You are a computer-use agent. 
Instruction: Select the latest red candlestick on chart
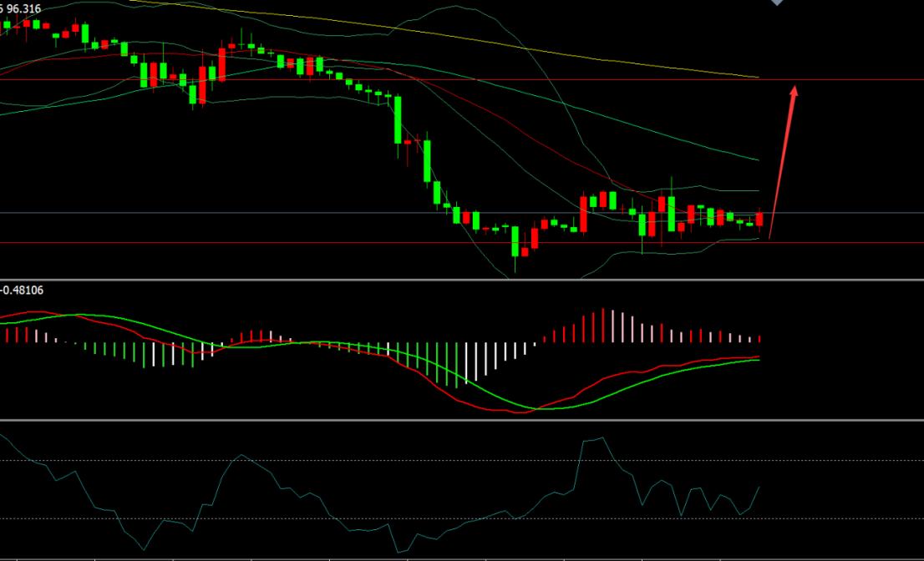[x=759, y=219]
